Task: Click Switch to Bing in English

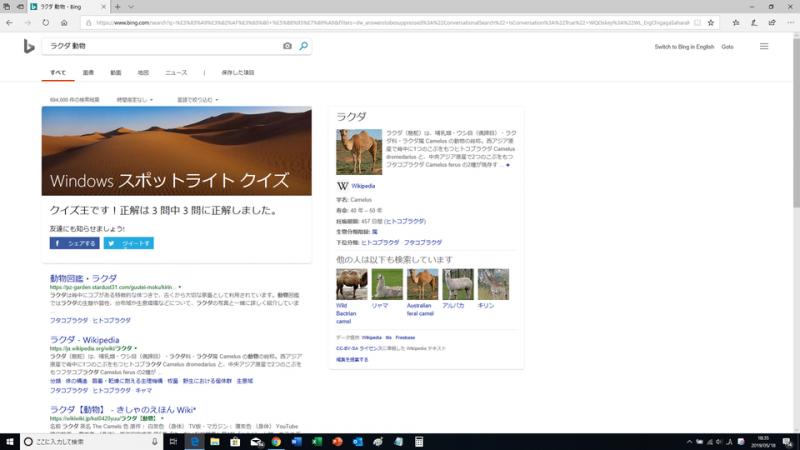Action: coord(684,47)
